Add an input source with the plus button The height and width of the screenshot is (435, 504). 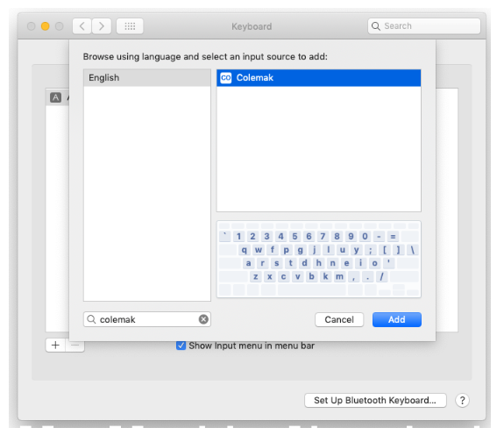click(55, 345)
